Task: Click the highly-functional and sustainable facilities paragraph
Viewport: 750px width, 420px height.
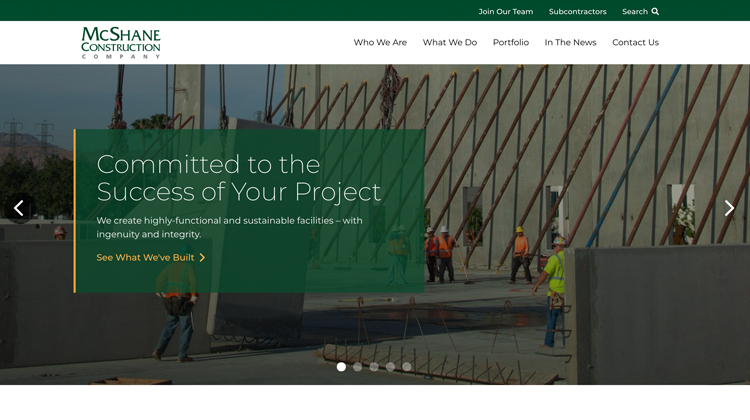Action: [230, 227]
